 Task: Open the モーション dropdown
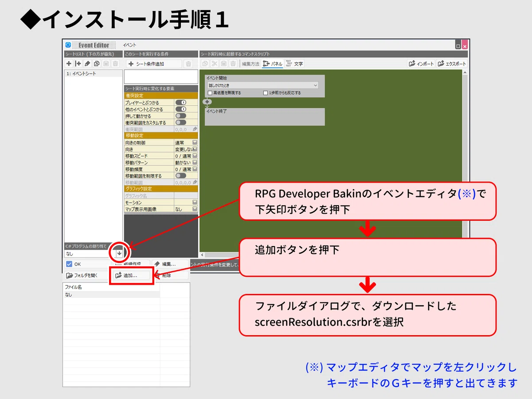(195, 202)
